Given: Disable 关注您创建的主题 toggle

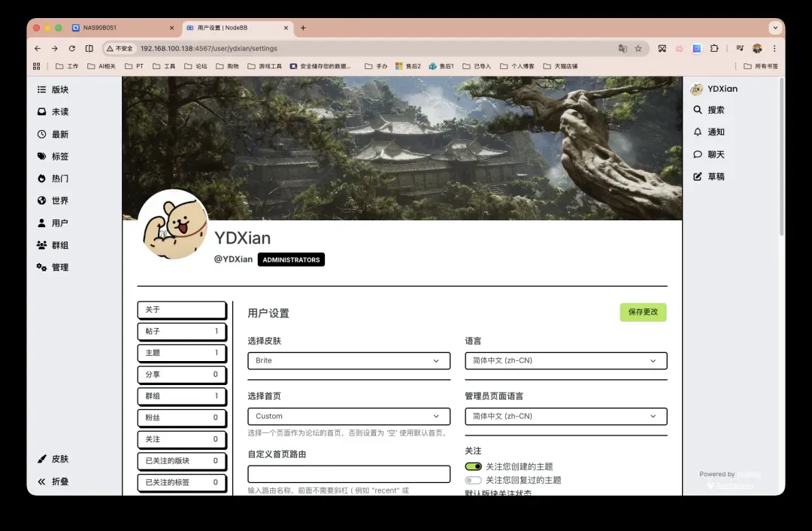Looking at the screenshot, I should point(473,466).
